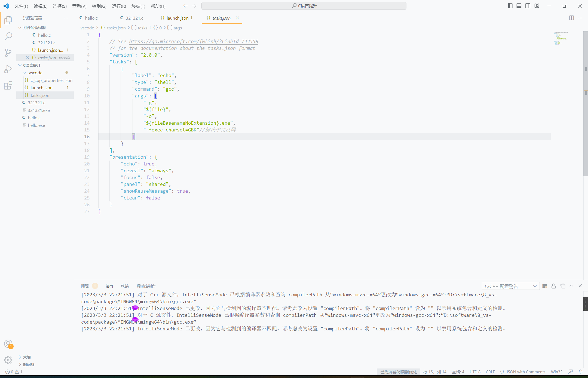Toggle output auto-scroll lock icon
The width and height of the screenshot is (588, 378).
(x=553, y=286)
